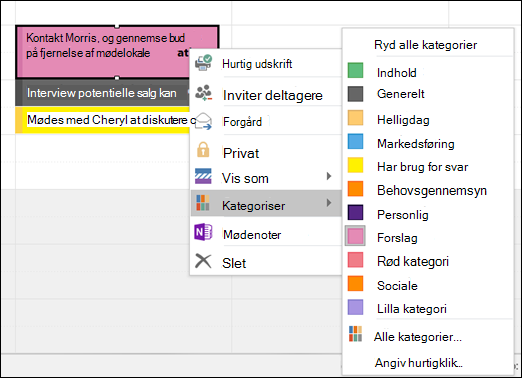
Task: Click the Mødenoter OneNote icon
Action: tap(203, 232)
